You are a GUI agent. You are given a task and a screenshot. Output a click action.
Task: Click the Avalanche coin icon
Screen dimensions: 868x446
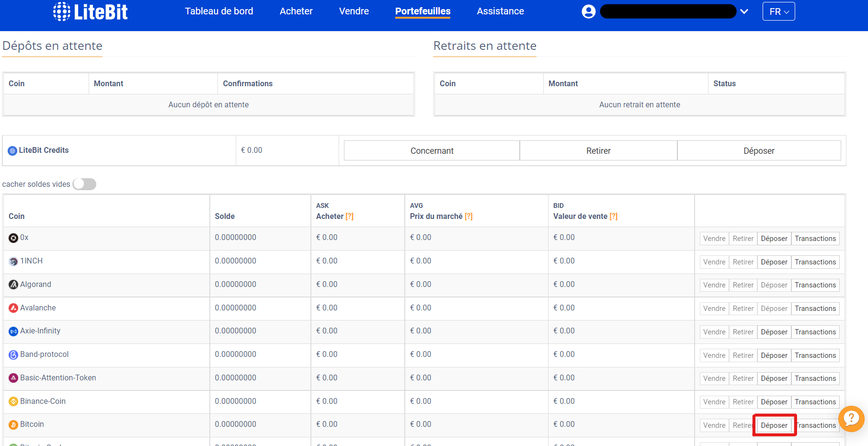click(x=13, y=308)
